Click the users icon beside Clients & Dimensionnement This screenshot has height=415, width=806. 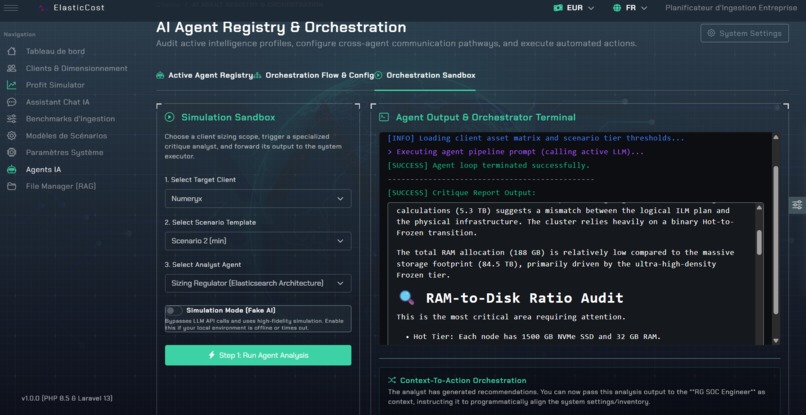(11, 68)
